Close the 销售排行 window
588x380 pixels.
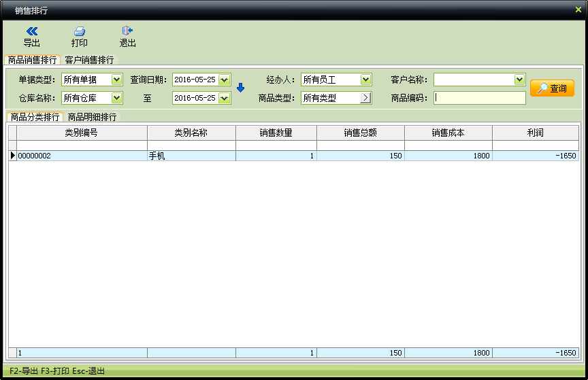578,10
